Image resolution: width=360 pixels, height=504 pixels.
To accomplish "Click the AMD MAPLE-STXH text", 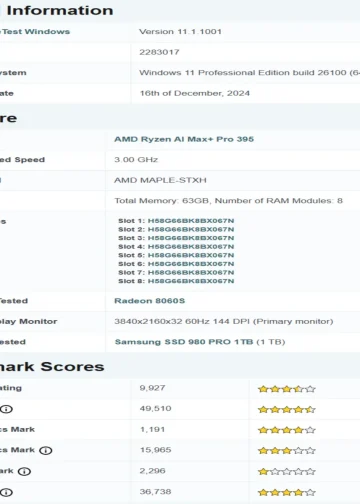I will coord(160,180).
